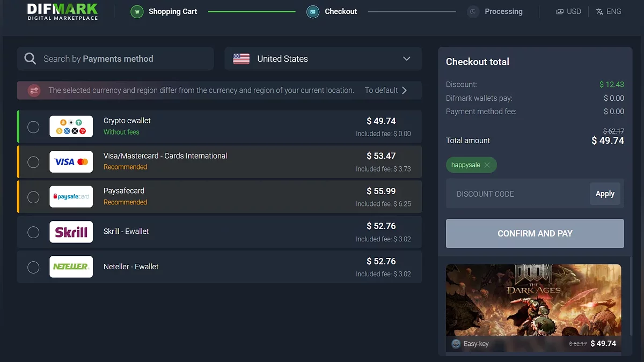Open the ENG language selector
This screenshot has height=362, width=644.
tap(609, 11)
